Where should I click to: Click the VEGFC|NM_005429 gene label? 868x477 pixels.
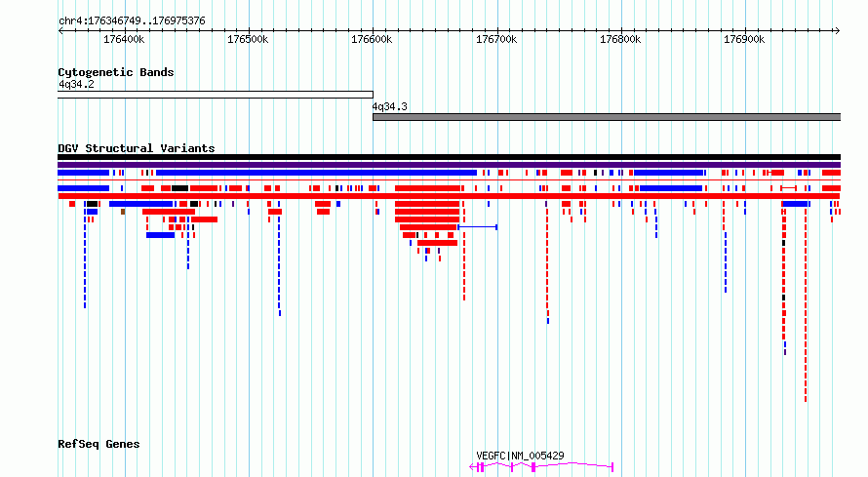point(520,456)
